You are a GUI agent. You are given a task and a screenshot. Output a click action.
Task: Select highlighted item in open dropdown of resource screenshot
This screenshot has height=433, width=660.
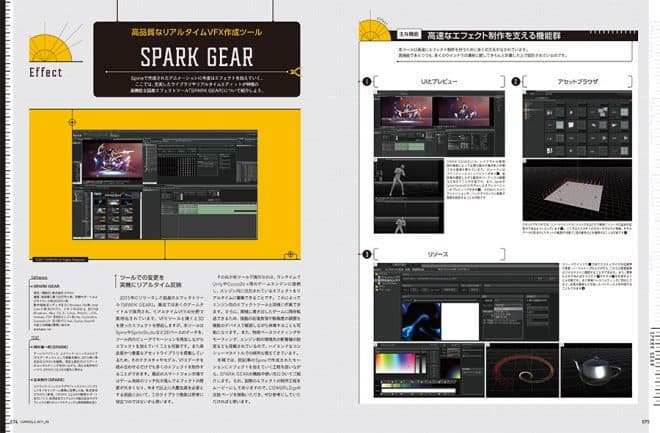click(508, 308)
